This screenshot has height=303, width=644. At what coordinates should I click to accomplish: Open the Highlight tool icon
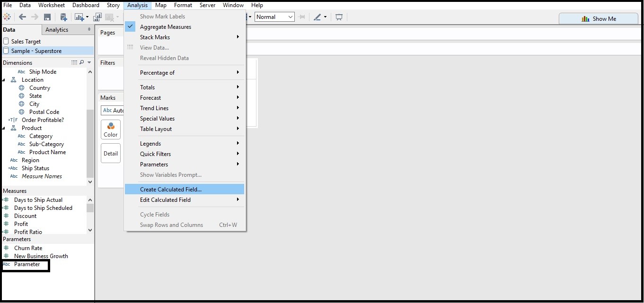317,17
